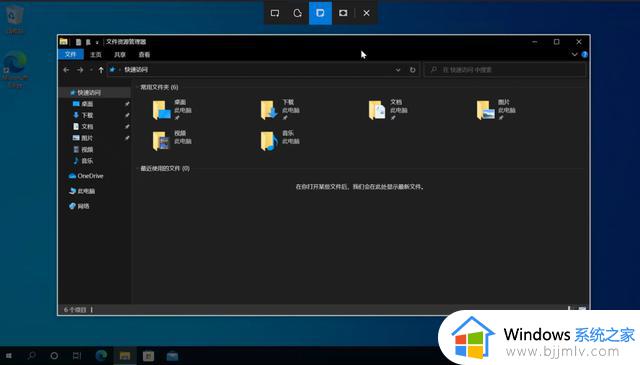The width and height of the screenshot is (640, 365).
Task: Open Customize Quick Access Toolbar dropdown
Action: [97, 42]
